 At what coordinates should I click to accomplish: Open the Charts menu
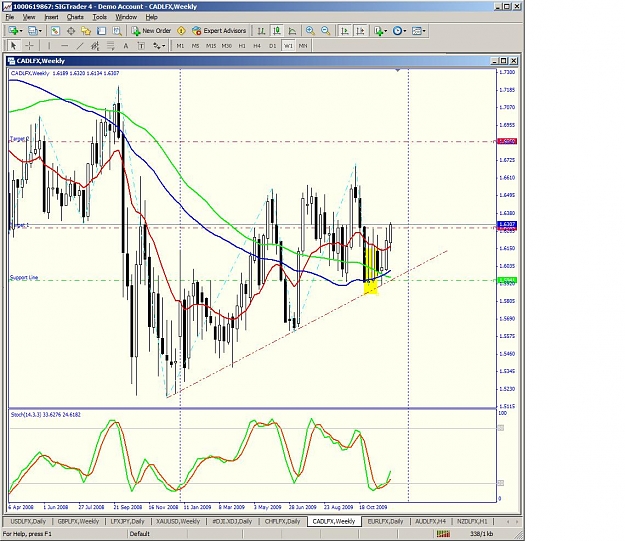75,17
